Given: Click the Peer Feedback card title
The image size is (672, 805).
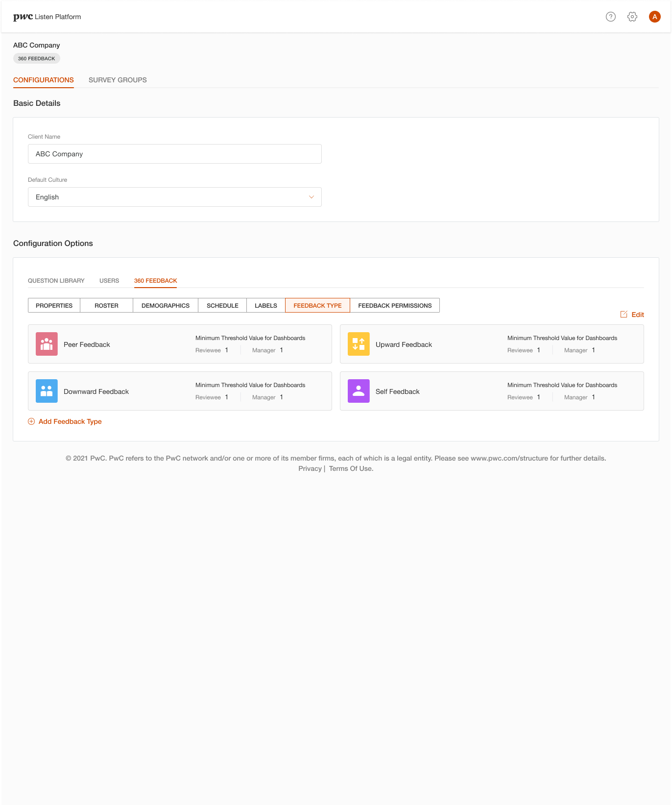Looking at the screenshot, I should [87, 344].
